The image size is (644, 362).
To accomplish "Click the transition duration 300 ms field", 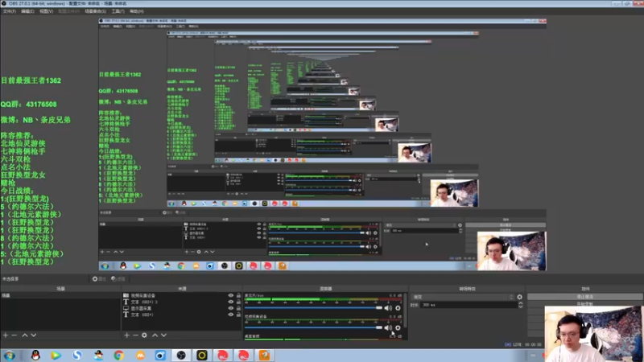I will pyautogui.click(x=469, y=305).
